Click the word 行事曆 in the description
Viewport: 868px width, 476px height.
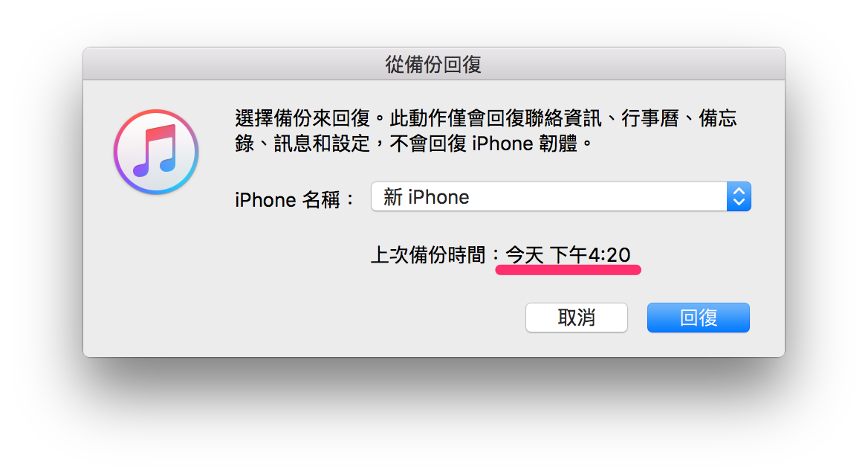[x=650, y=118]
